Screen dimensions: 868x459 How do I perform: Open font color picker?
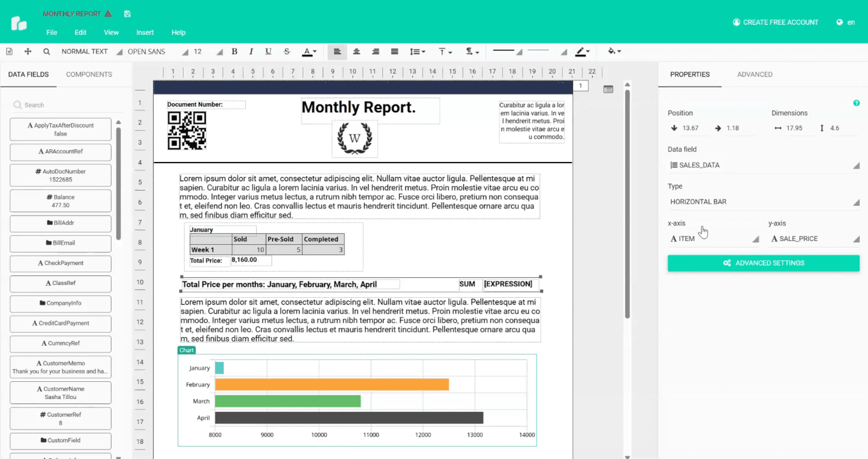[309, 52]
